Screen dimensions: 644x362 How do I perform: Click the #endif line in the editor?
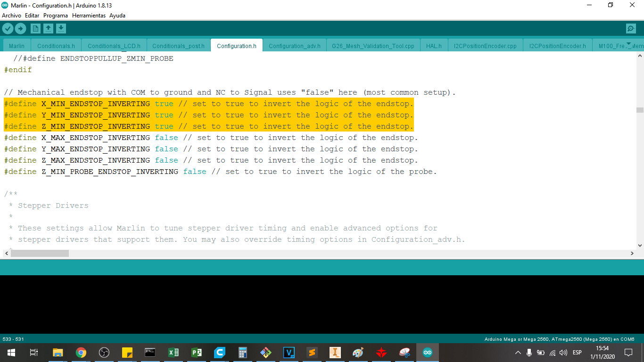click(x=18, y=70)
